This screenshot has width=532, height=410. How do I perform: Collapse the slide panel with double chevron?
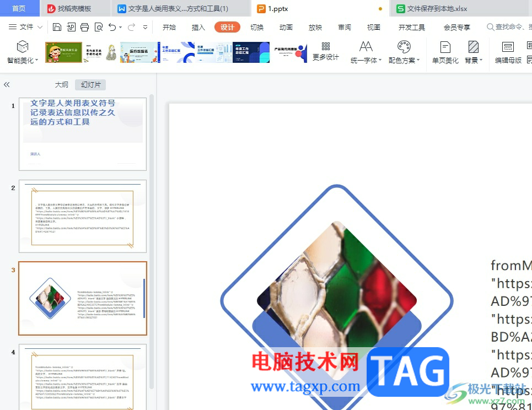coord(7,85)
